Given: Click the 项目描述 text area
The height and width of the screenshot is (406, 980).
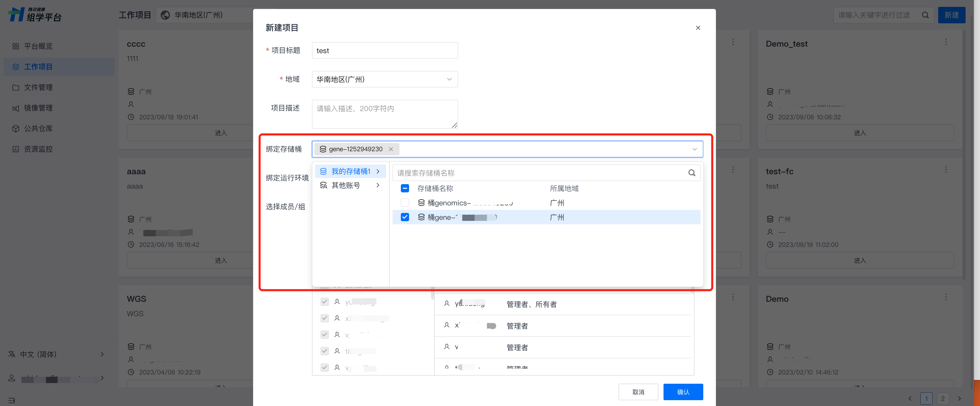Looking at the screenshot, I should point(384,114).
